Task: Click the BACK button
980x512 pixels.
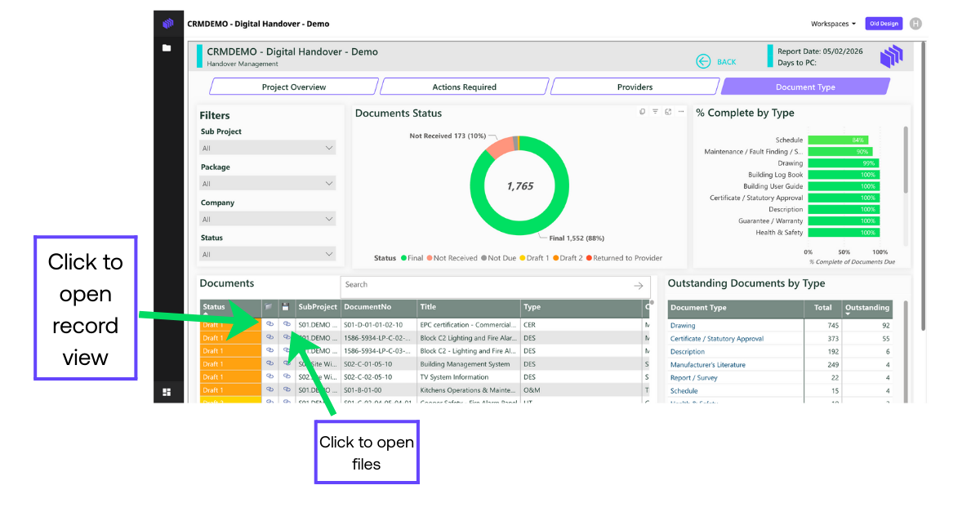Action: (717, 61)
